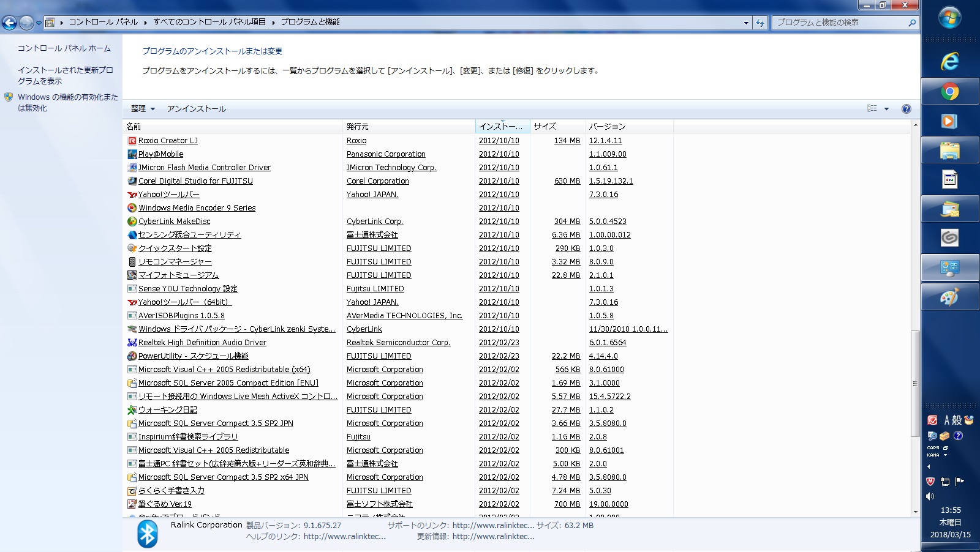Viewport: 980px width, 552px height.
Task: Click the view options icon in toolbar
Action: 872,108
